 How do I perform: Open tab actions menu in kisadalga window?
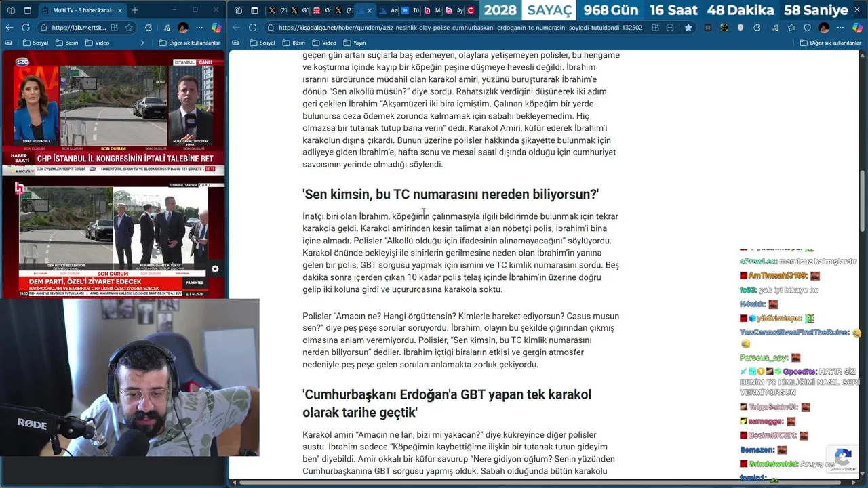click(x=254, y=10)
